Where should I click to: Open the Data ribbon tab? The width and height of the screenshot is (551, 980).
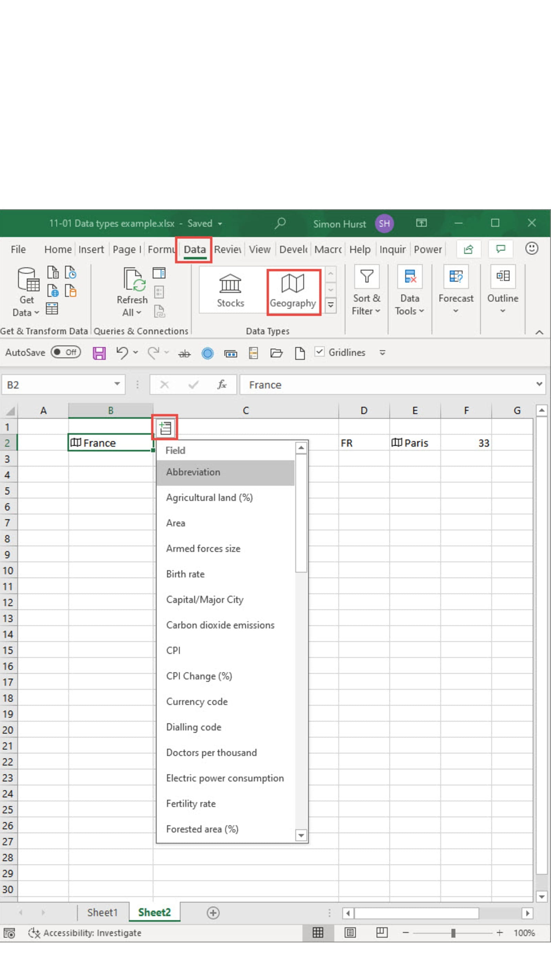point(194,249)
